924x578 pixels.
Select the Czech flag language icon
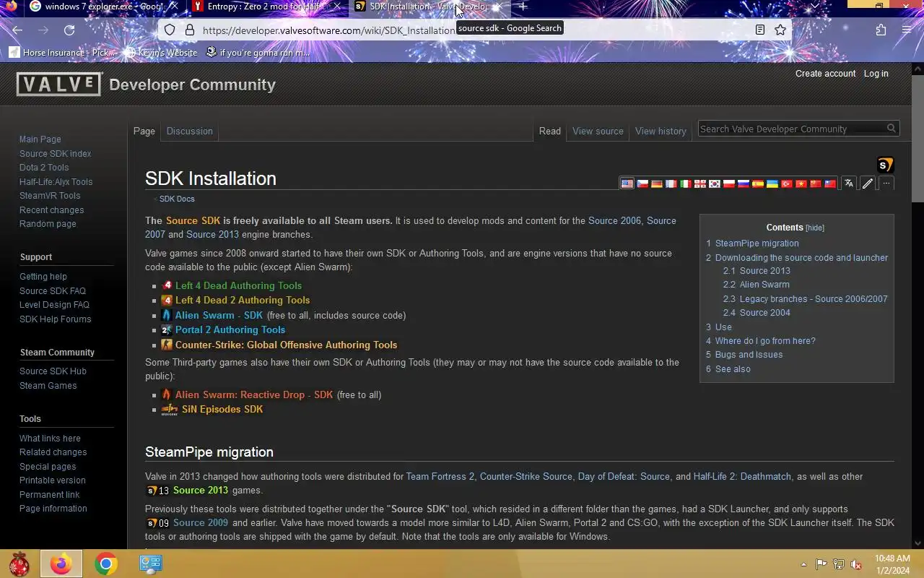pos(642,184)
